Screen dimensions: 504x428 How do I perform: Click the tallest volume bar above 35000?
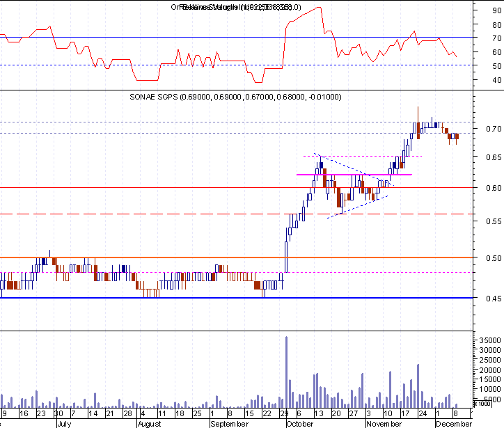point(286,372)
